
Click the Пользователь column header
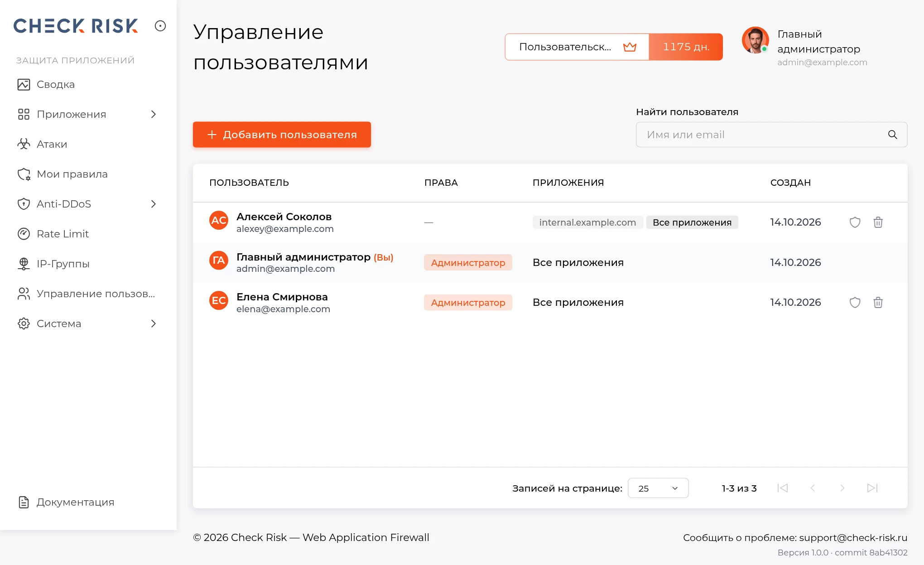click(x=249, y=183)
